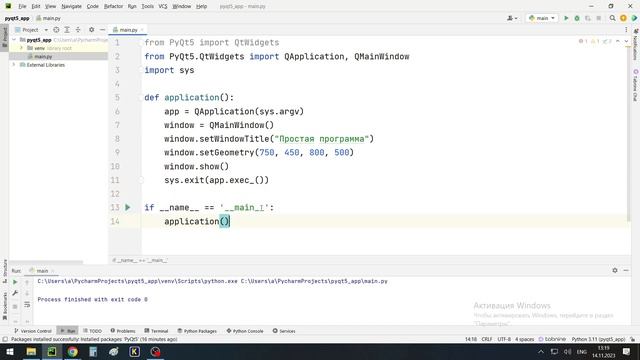The width and height of the screenshot is (640, 360).
Task: Open the Notifications side panel
Action: coord(636,44)
